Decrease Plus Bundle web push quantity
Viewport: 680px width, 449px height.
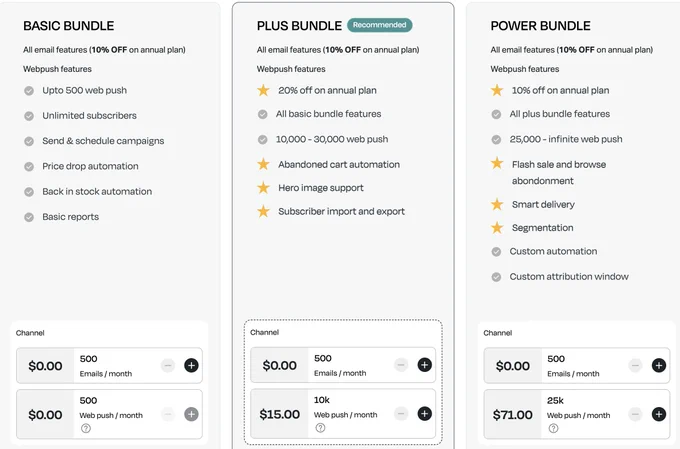(x=401, y=413)
